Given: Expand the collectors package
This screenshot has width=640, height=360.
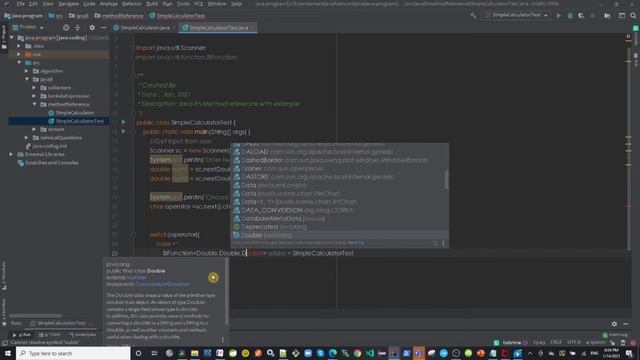Looking at the screenshot, I should 34,88.
